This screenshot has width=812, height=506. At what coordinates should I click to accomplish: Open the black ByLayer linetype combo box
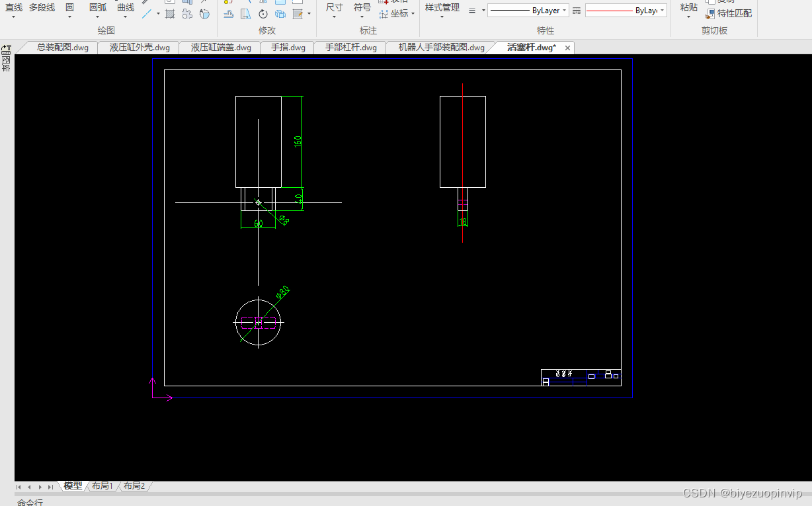(x=528, y=11)
